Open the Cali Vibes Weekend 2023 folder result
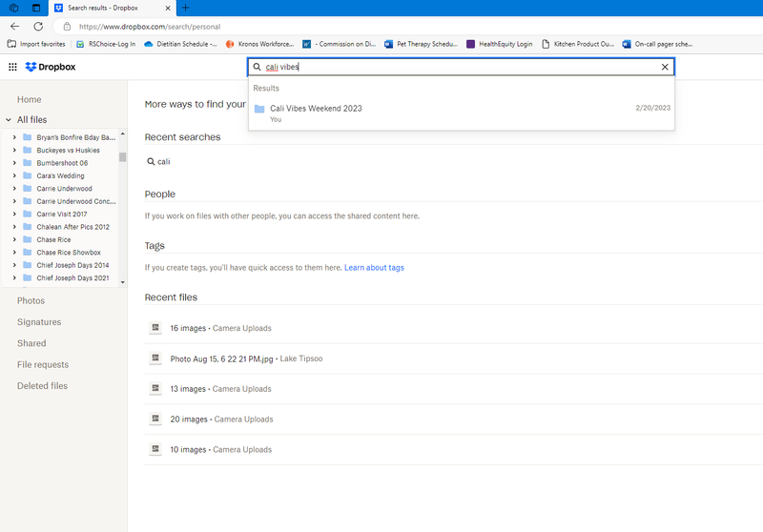763x532 pixels. pos(316,109)
